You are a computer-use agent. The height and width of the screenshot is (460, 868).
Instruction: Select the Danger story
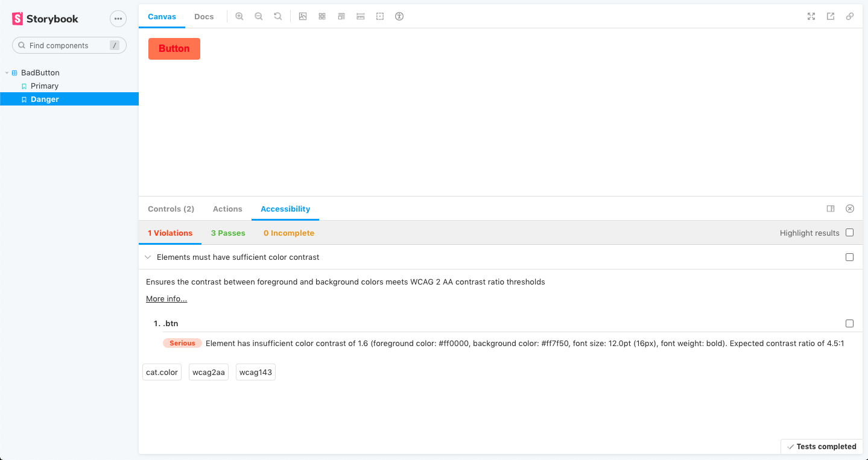[69, 99]
